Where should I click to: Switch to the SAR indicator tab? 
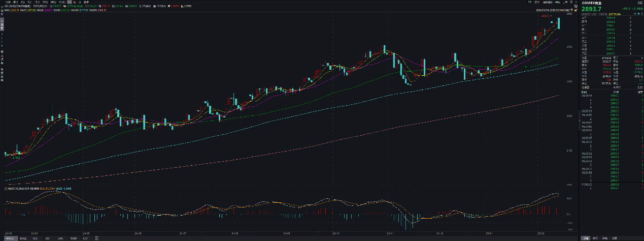tap(60, 238)
